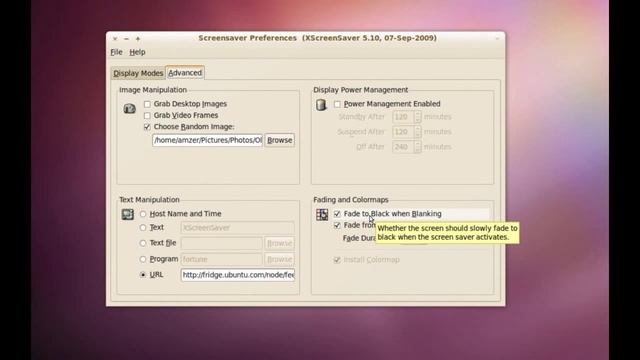Click Browse next to random image path
The height and width of the screenshot is (360, 640).
coord(280,140)
